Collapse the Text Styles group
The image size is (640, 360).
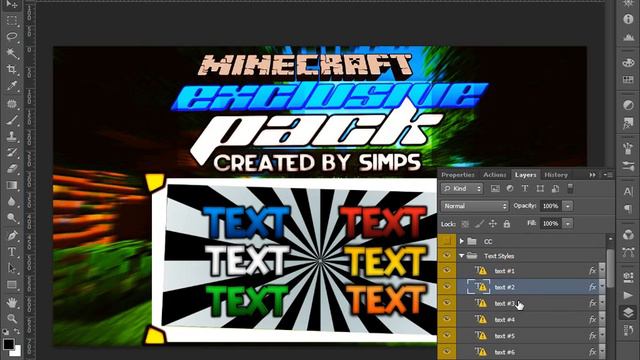(462, 256)
